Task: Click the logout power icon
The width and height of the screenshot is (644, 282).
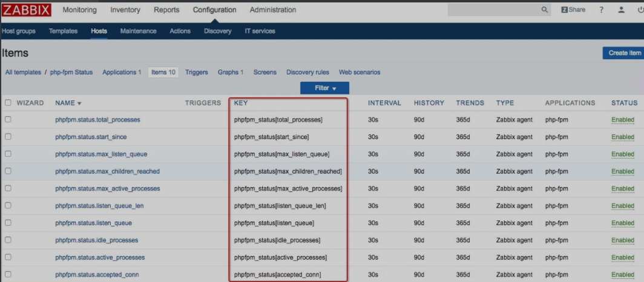Action: 640,10
